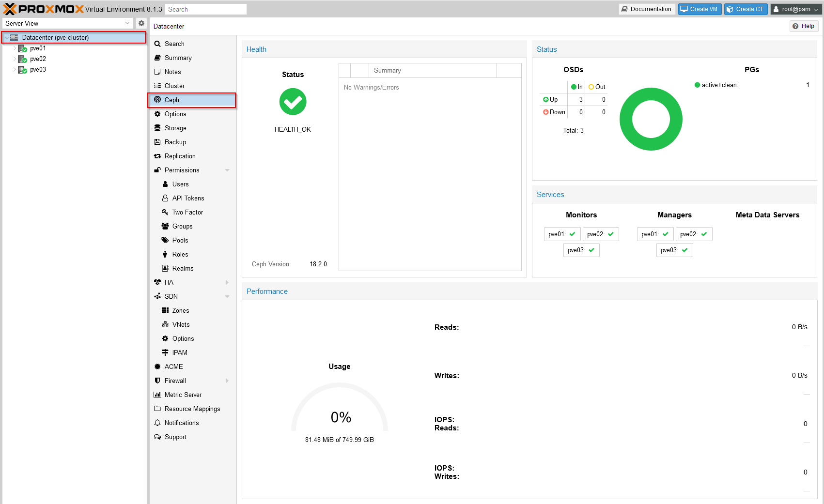Select Datacenter (pve-cluster) in tree
824x504 pixels.
click(x=74, y=37)
